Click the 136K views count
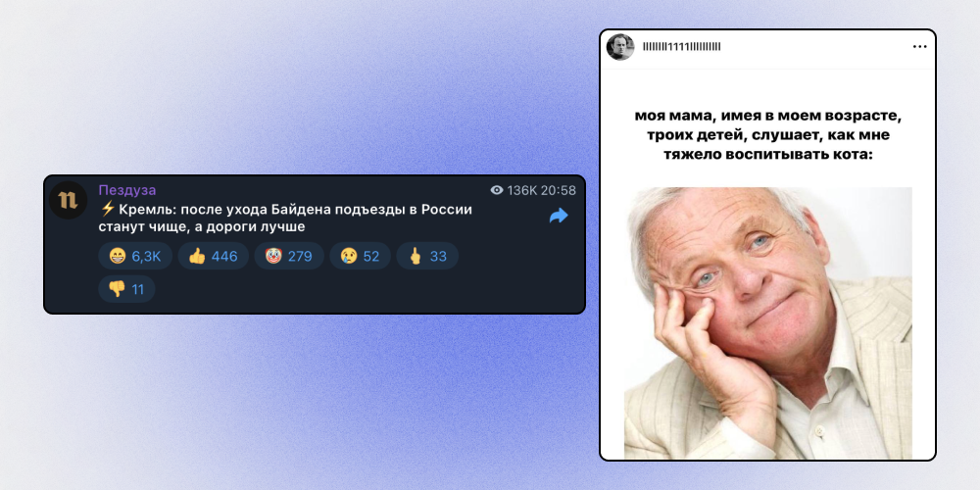This screenshot has width=980, height=490. point(522,191)
